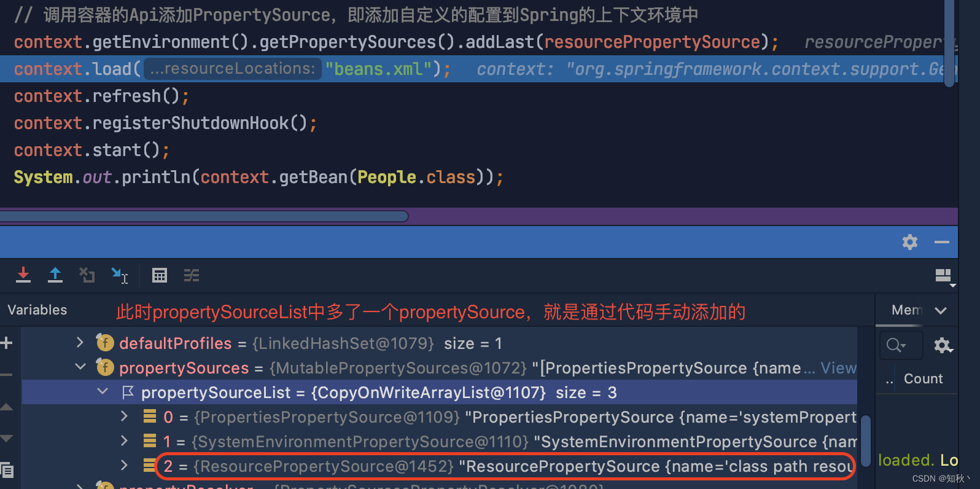Click the Trace Current Stream Chain icon

click(192, 275)
